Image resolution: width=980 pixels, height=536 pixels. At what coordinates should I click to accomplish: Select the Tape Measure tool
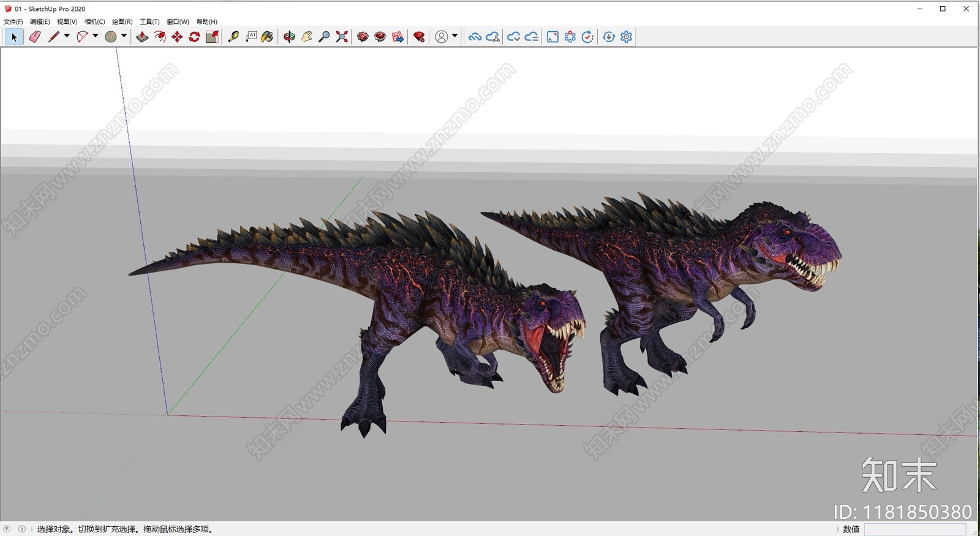233,37
